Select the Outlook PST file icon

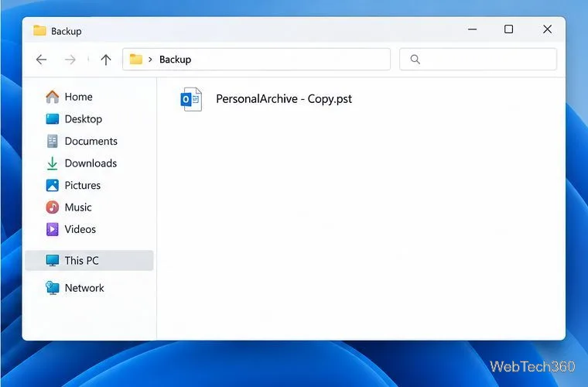pyautogui.click(x=191, y=99)
